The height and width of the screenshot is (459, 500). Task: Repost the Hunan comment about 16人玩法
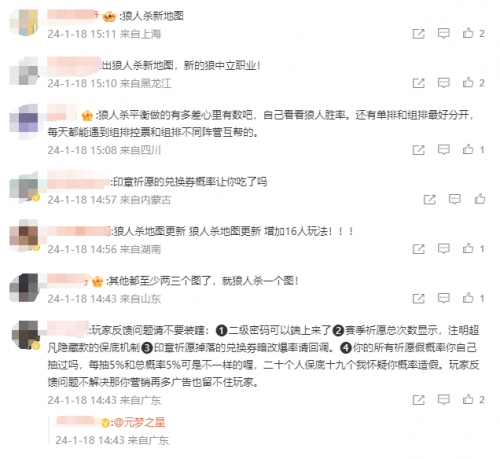point(419,249)
